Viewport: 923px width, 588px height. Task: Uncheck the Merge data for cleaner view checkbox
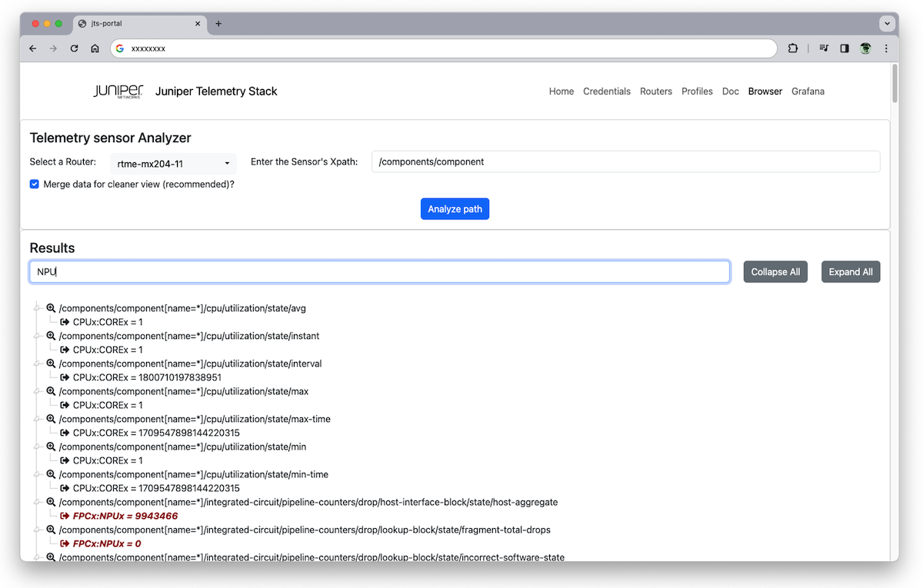click(34, 184)
